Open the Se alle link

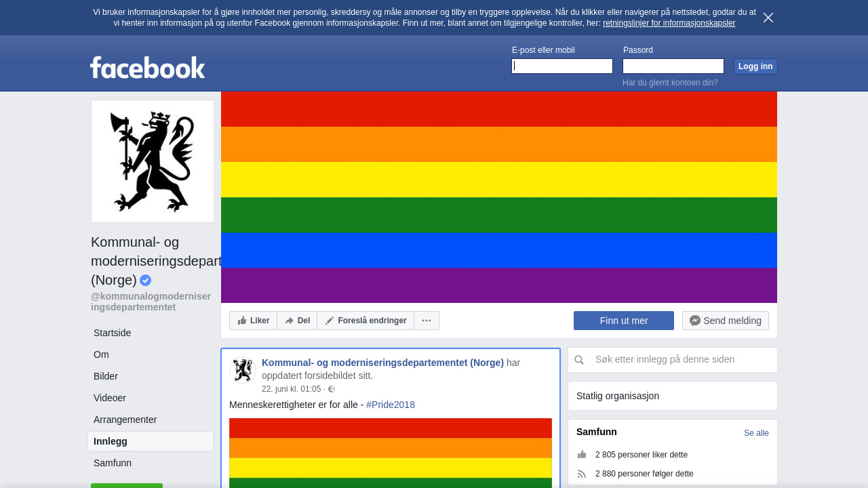point(756,433)
